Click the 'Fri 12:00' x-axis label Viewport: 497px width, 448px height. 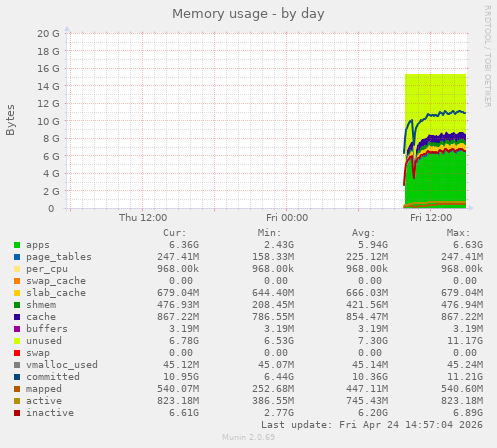click(431, 218)
